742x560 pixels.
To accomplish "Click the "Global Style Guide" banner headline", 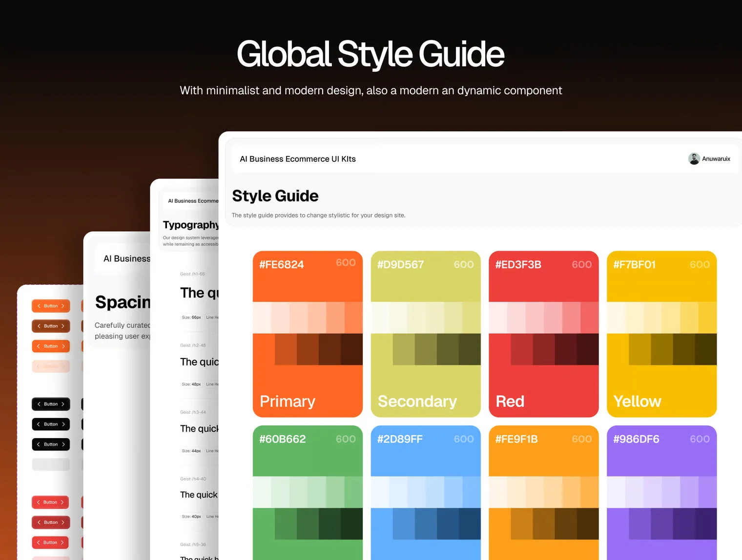I will tap(371, 54).
